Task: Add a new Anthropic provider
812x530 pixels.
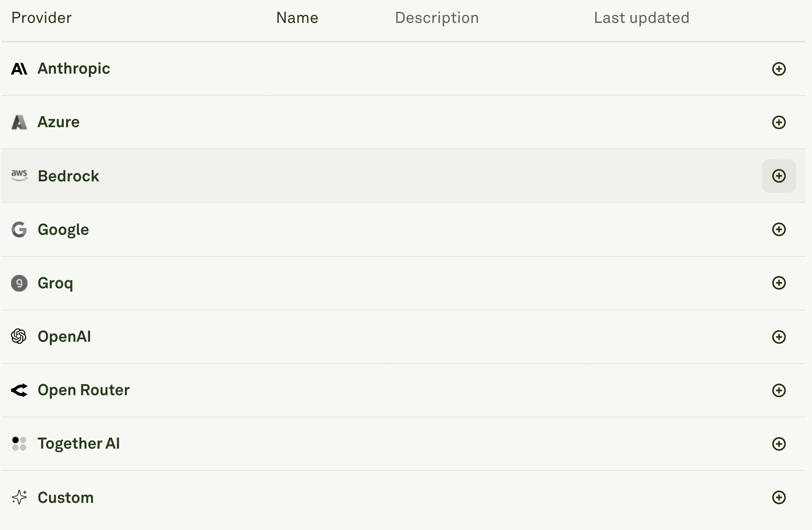Action: click(x=779, y=69)
